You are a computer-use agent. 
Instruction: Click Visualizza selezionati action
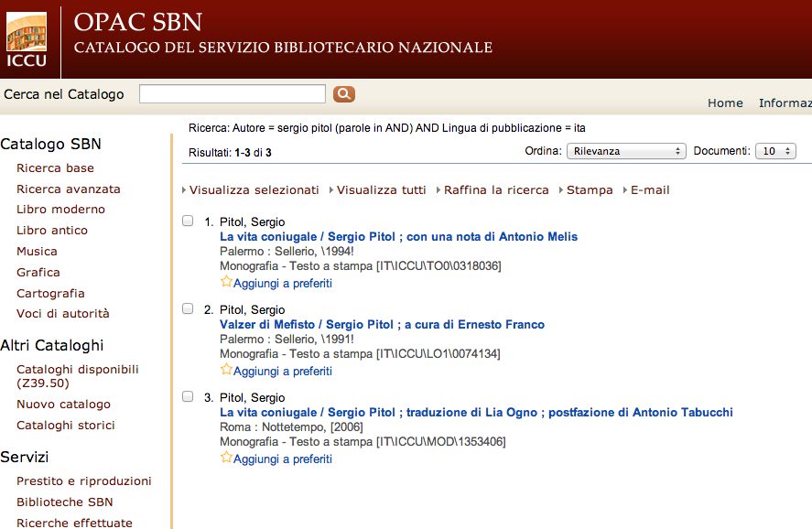tap(254, 190)
